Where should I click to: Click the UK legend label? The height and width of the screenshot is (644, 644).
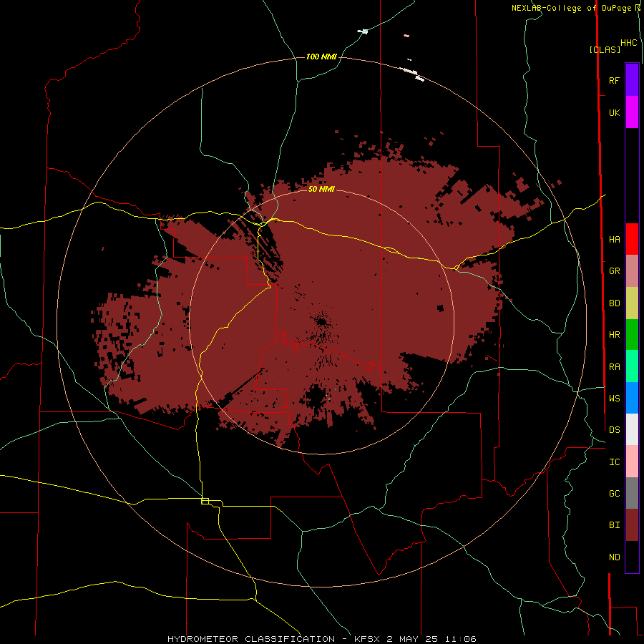coord(614,113)
